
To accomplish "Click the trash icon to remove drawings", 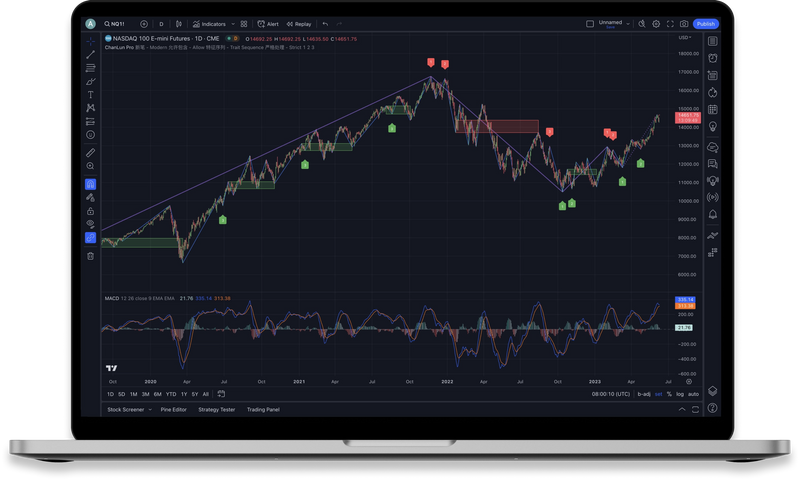I will [x=90, y=256].
